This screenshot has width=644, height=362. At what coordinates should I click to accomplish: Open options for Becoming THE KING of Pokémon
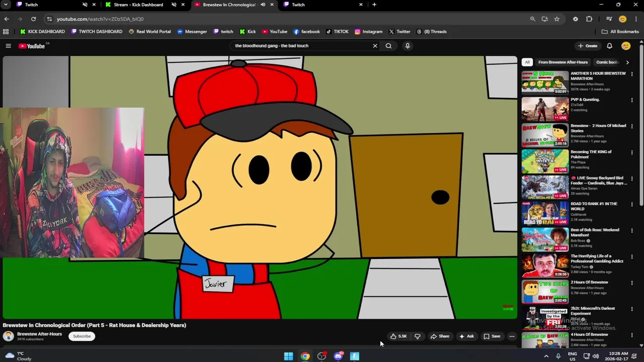pyautogui.click(x=632, y=152)
